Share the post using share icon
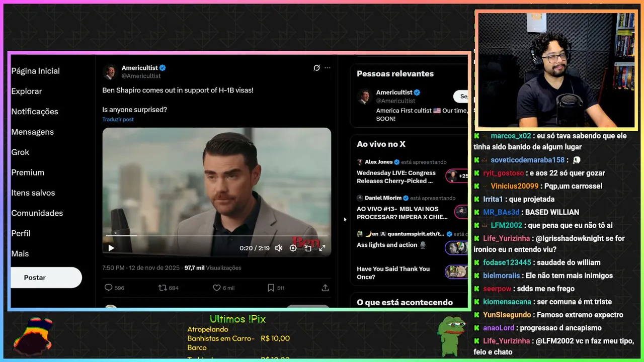644x362 pixels. pos(325,288)
